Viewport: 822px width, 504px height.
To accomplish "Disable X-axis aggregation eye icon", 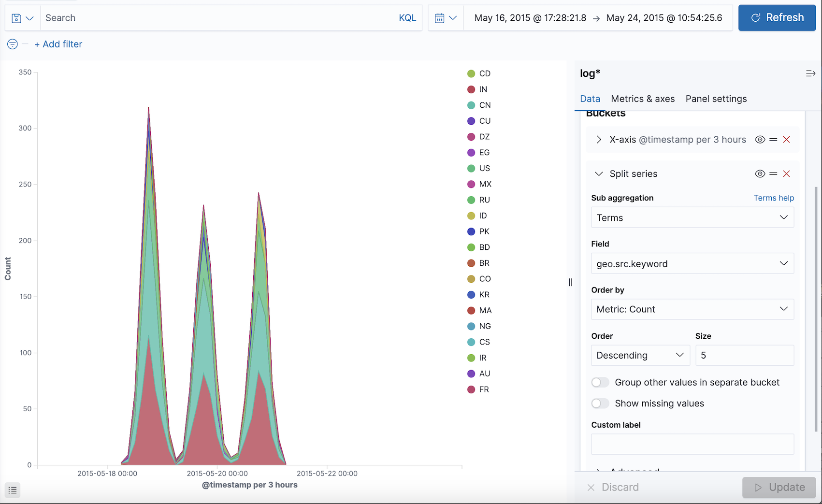I will click(x=760, y=140).
